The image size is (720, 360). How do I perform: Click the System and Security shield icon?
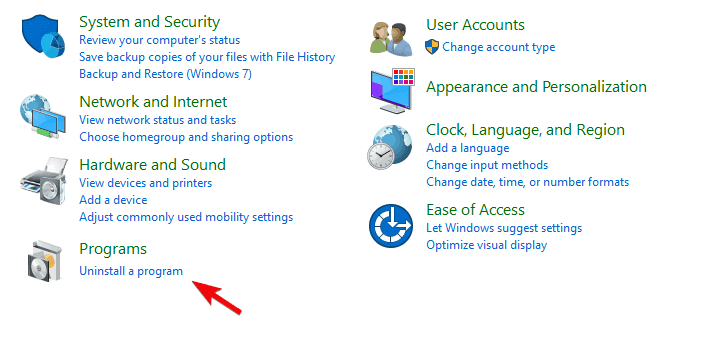coord(44,36)
